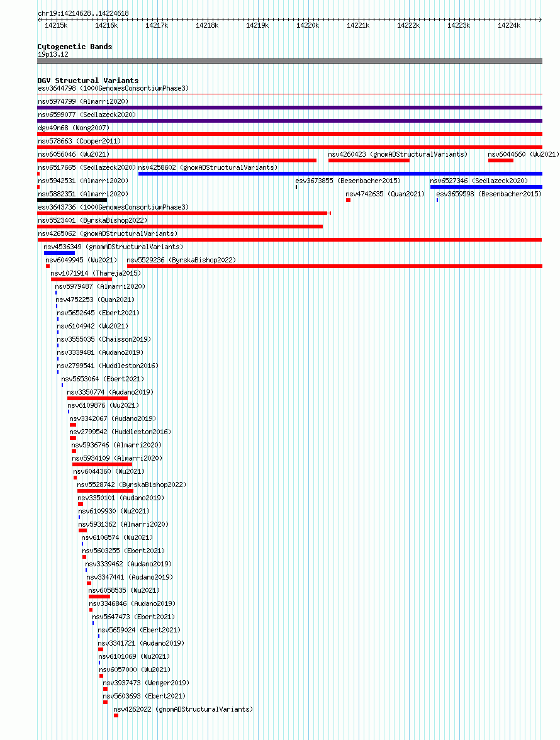This screenshot has height=740, width=560.
Task: Open nsv6101069 (Wu2021) label
Action: pyautogui.click(x=134, y=656)
